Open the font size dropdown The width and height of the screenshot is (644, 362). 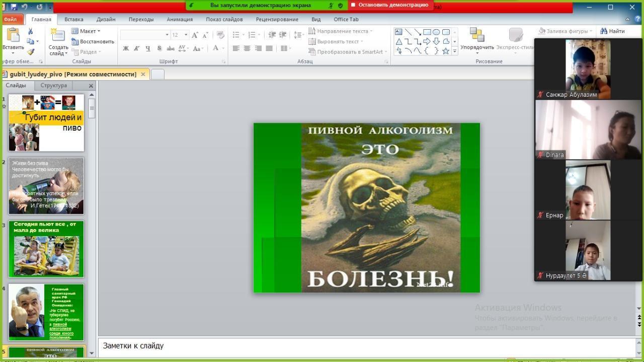[x=186, y=35]
